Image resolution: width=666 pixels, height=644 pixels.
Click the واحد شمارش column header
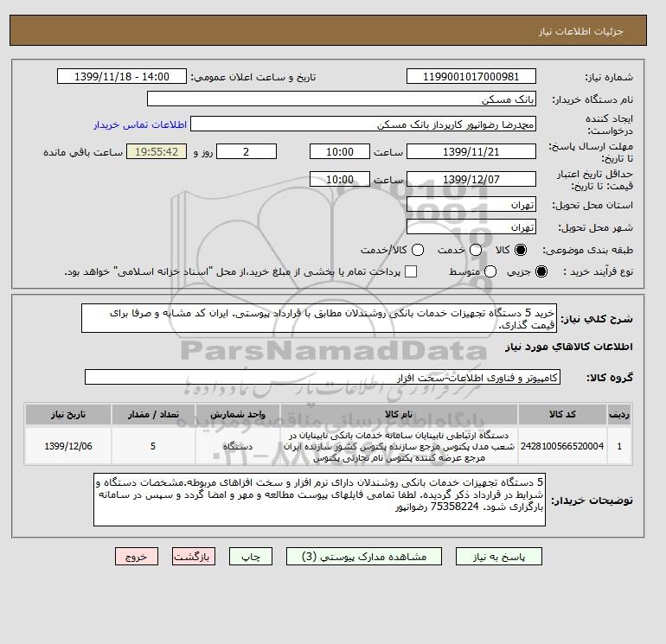pos(238,414)
